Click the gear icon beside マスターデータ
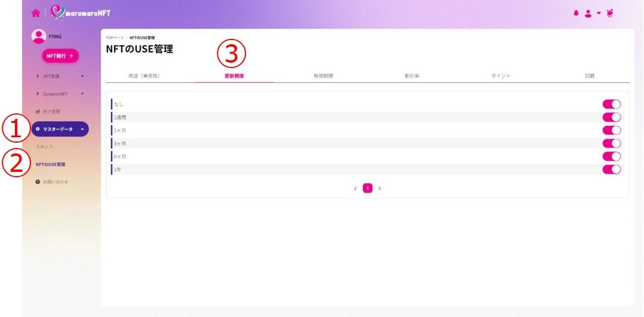The width and height of the screenshot is (644, 317). pyautogui.click(x=38, y=129)
